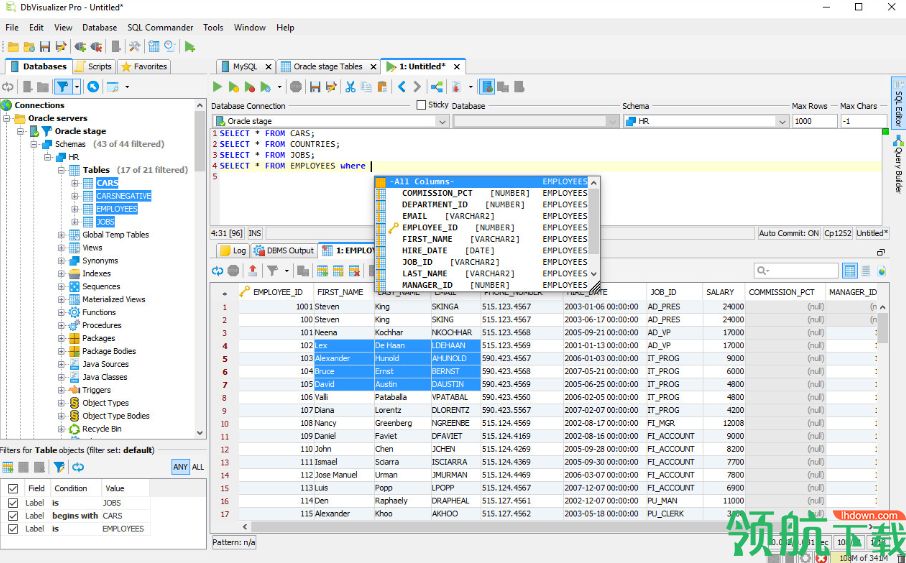
Task: Switch to the Oracle stage Tables tab
Action: (x=328, y=66)
